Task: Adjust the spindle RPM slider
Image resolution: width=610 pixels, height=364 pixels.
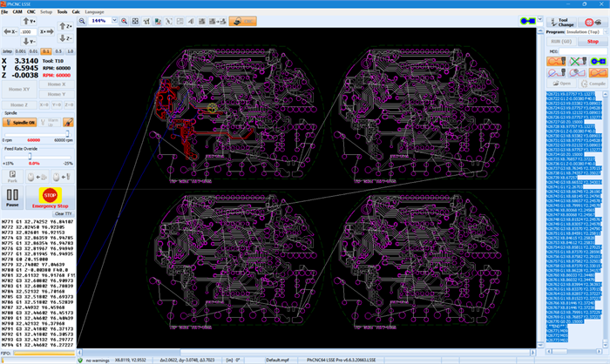Action: [x=67, y=134]
